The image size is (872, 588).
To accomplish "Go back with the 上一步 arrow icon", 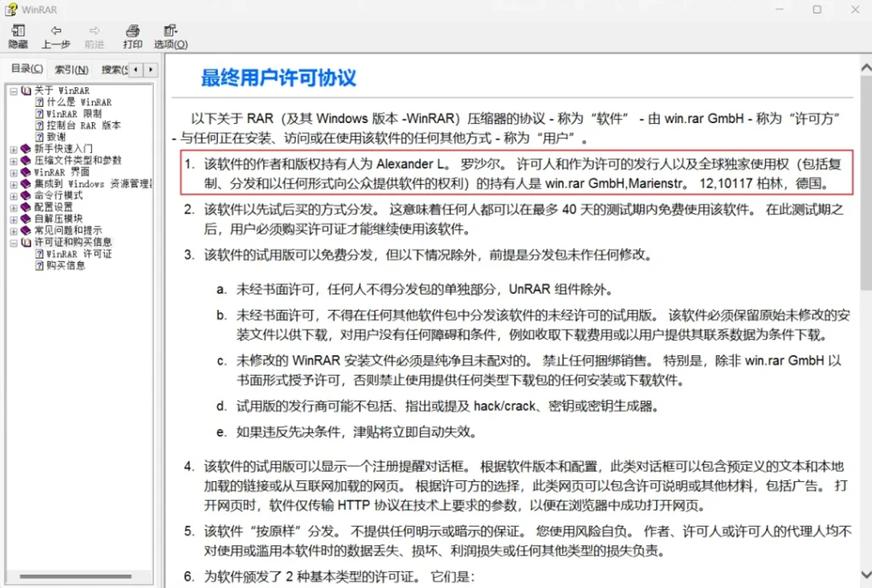I will tap(56, 31).
